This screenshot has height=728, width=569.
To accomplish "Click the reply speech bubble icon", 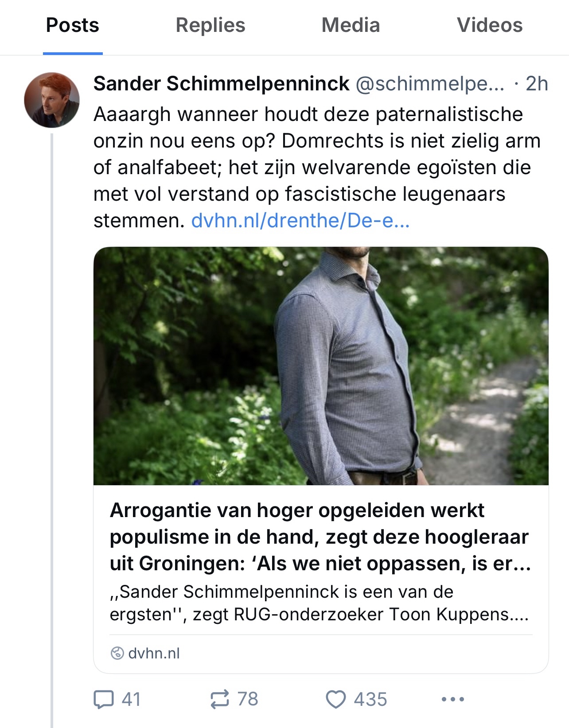I will (x=104, y=699).
